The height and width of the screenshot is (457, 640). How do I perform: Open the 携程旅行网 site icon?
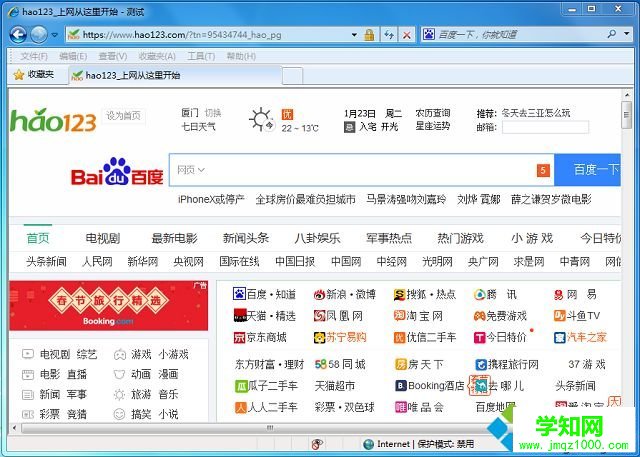tap(482, 364)
